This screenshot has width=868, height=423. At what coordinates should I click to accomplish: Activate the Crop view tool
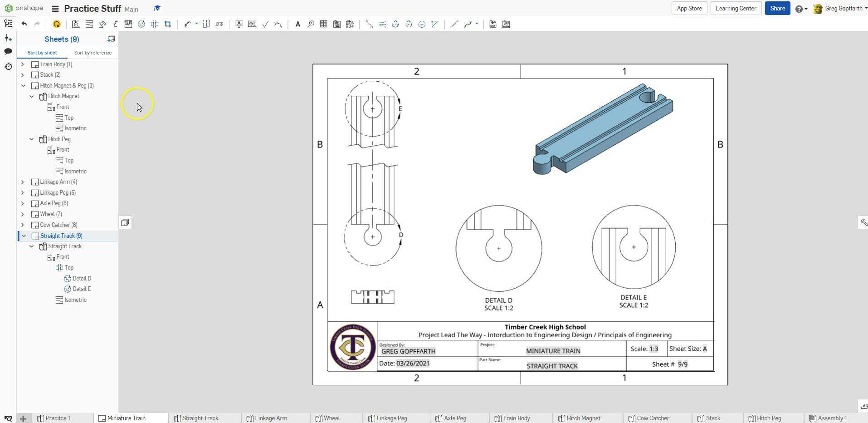click(167, 24)
